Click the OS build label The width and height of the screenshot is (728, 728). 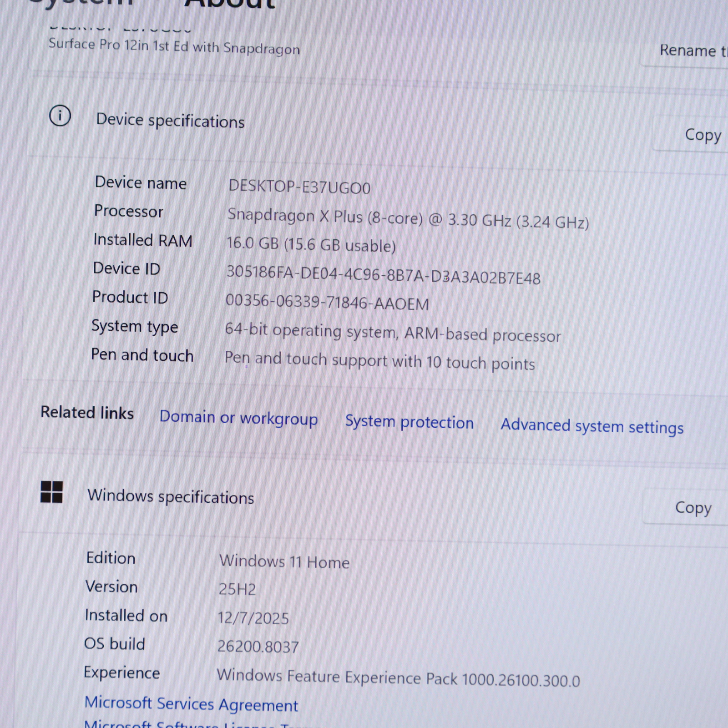115,644
